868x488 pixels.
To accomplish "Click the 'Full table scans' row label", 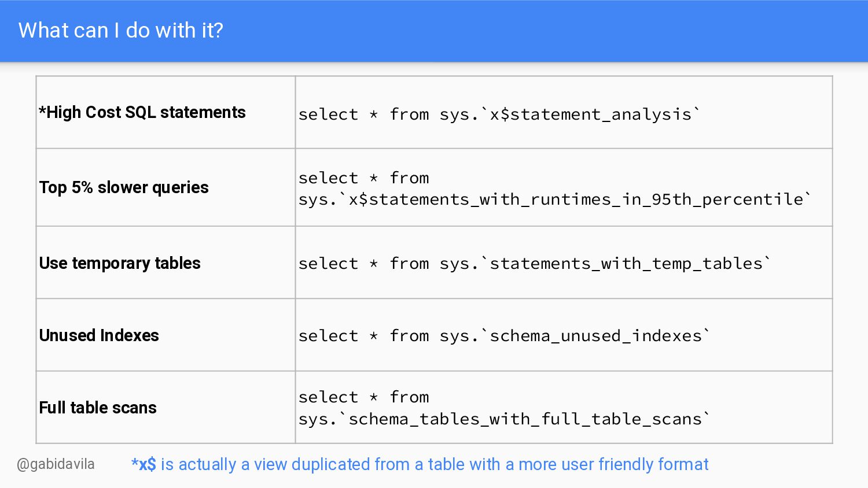I will (98, 408).
